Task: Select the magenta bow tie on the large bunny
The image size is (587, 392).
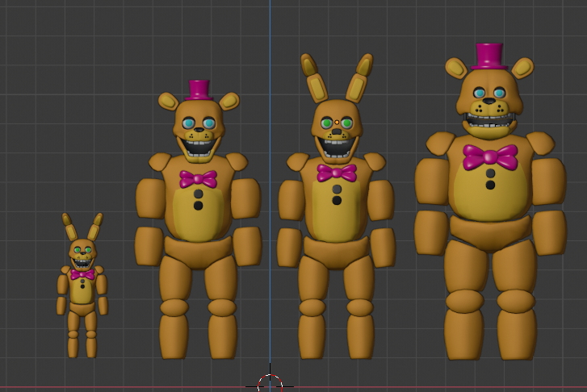Action: pos(337,173)
